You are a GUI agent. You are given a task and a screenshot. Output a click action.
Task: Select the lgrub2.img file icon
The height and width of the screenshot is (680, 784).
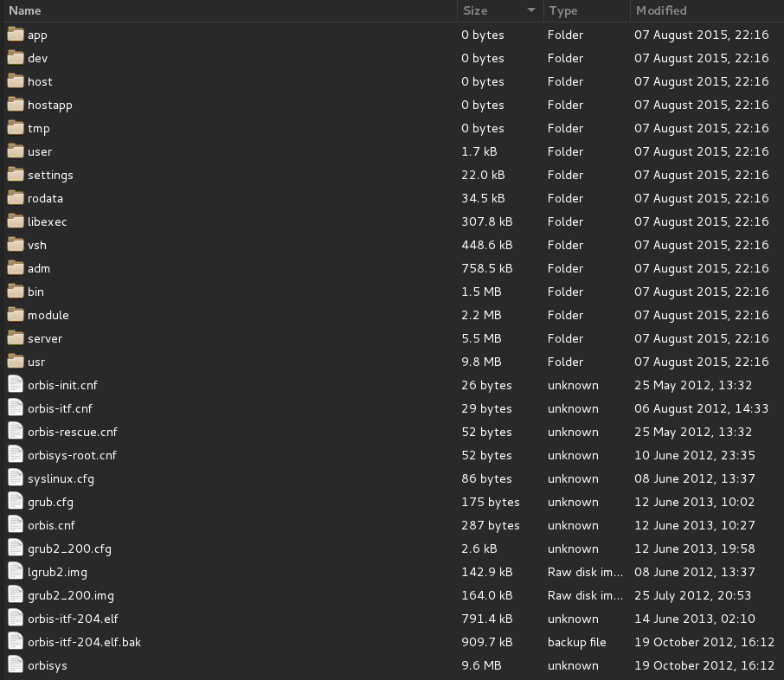tap(16, 572)
